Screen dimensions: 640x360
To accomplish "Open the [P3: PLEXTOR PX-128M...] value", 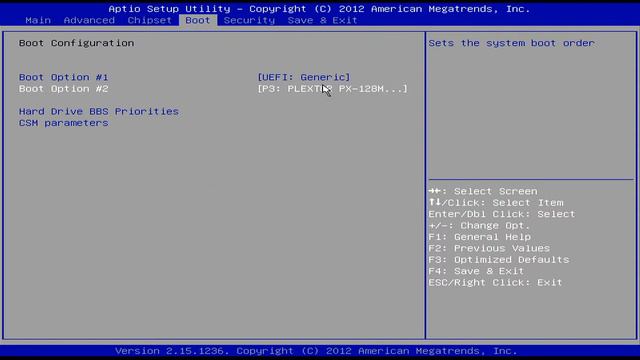I will tap(332, 89).
